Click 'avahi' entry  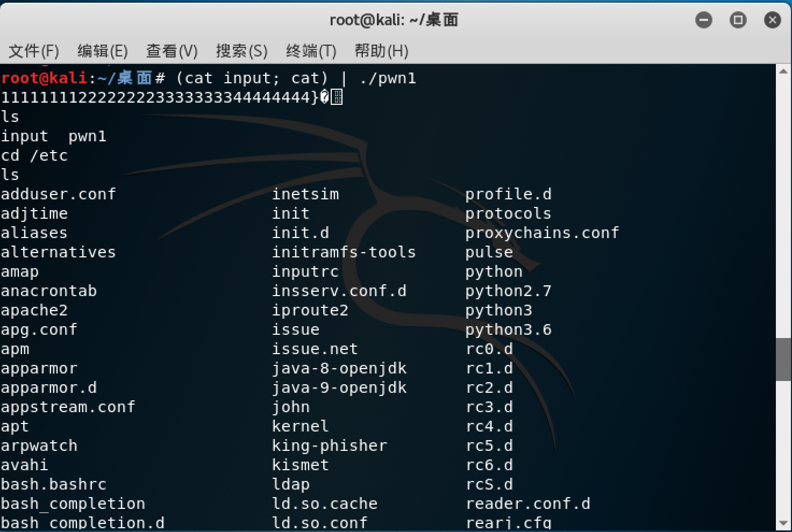(25, 465)
